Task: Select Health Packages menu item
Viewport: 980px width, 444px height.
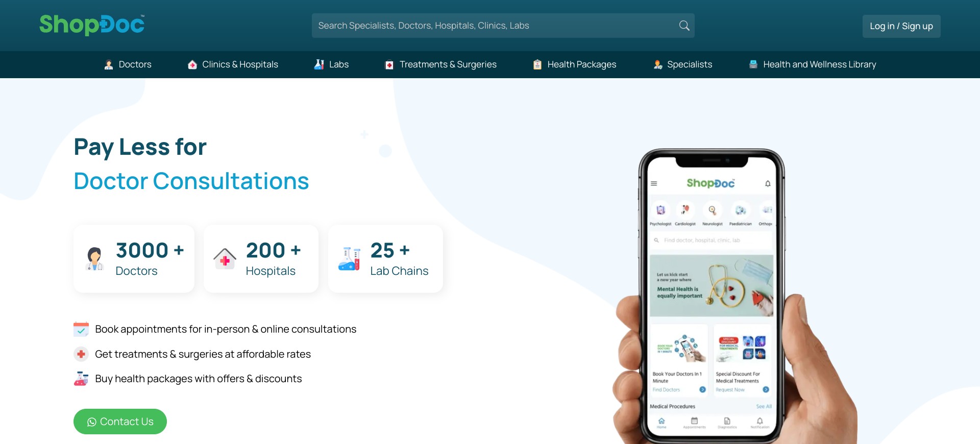Action: (574, 64)
